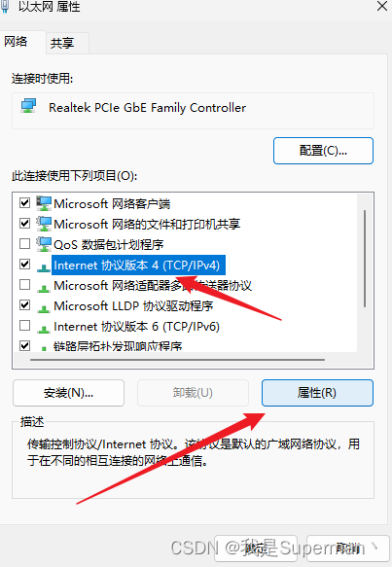The width and height of the screenshot is (392, 567).
Task: Click the horizontal scrollbar under items list
Action: tap(178, 360)
